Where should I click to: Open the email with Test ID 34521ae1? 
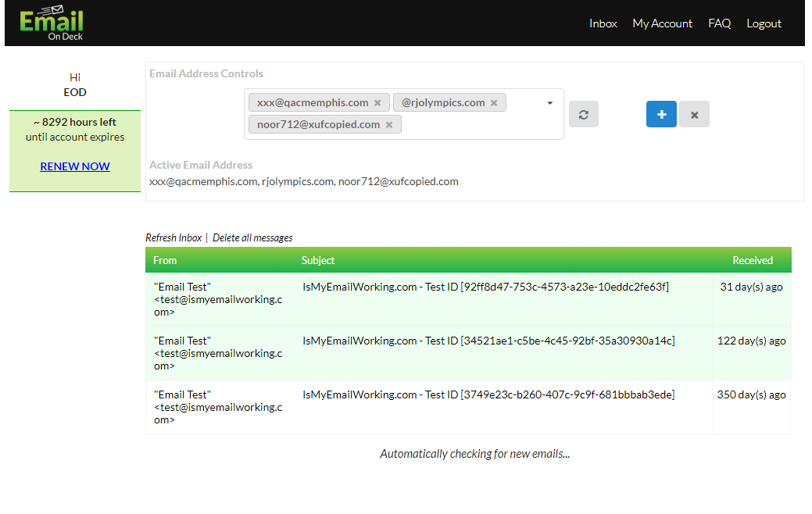pyautogui.click(x=488, y=341)
